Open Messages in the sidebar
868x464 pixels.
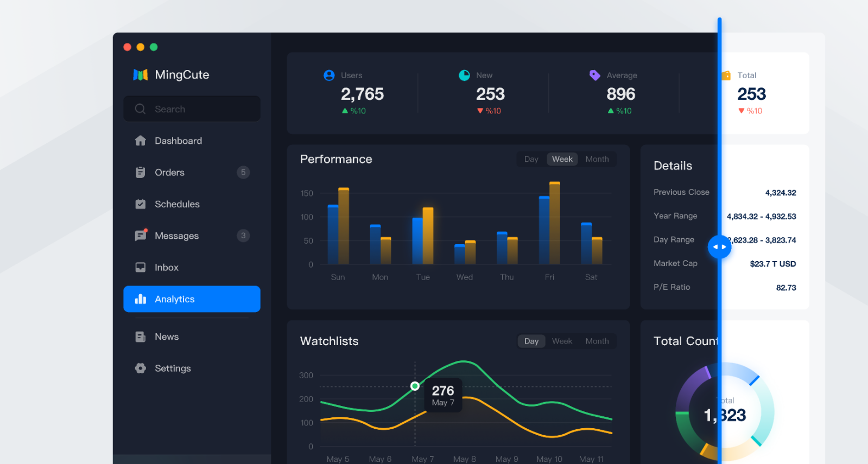(192, 236)
